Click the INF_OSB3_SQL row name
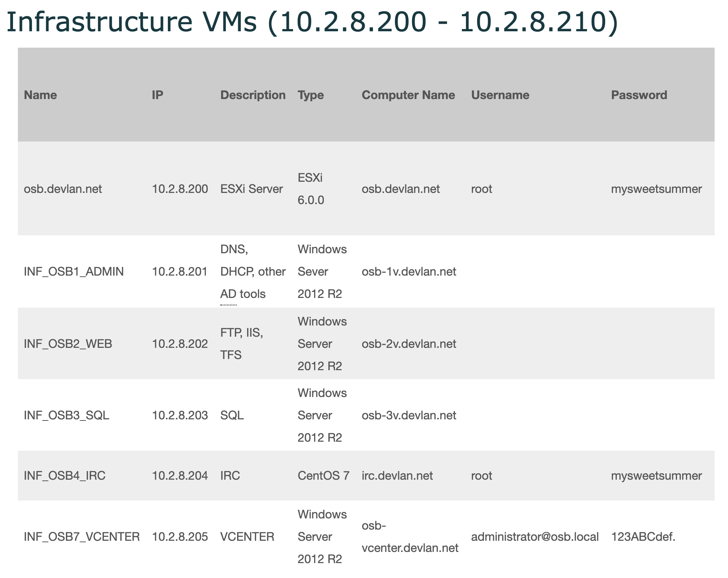728x578 pixels. 67,415
